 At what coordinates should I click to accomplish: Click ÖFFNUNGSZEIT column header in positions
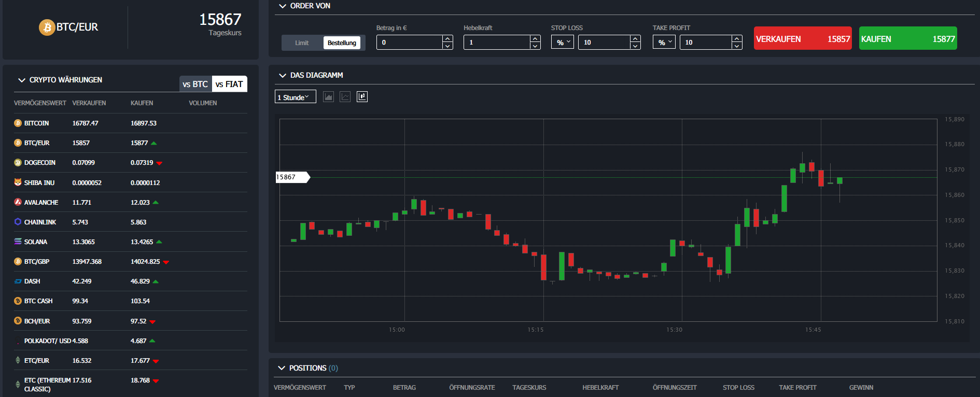click(x=675, y=388)
